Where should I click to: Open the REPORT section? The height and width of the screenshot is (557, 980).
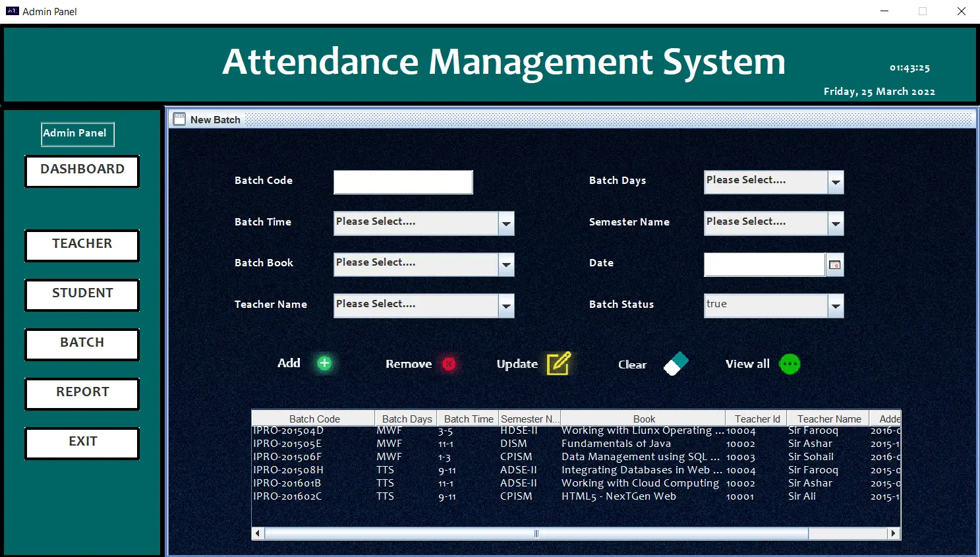coord(82,394)
